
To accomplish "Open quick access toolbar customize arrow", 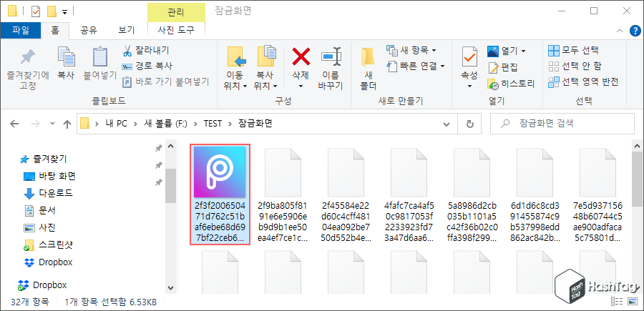I will pyautogui.click(x=65, y=12).
